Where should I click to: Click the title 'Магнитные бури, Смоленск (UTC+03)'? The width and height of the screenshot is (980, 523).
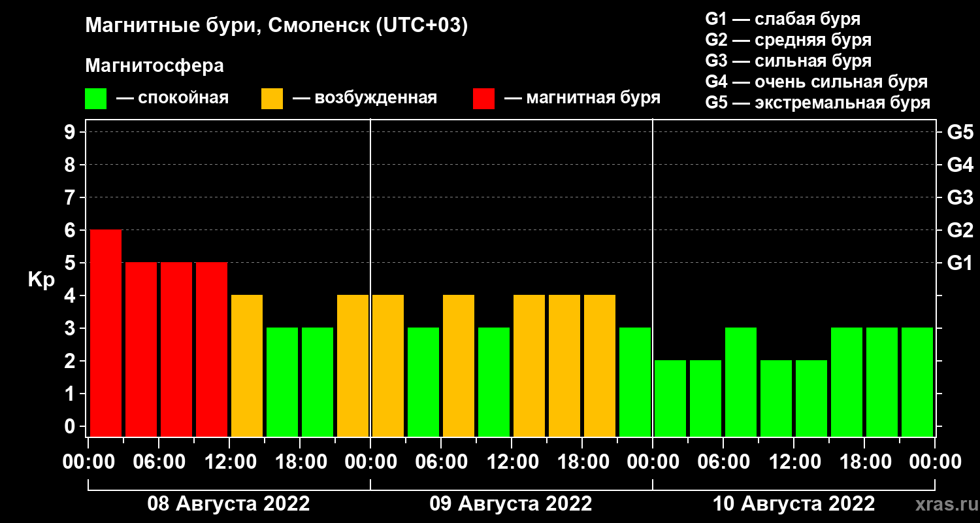click(277, 26)
